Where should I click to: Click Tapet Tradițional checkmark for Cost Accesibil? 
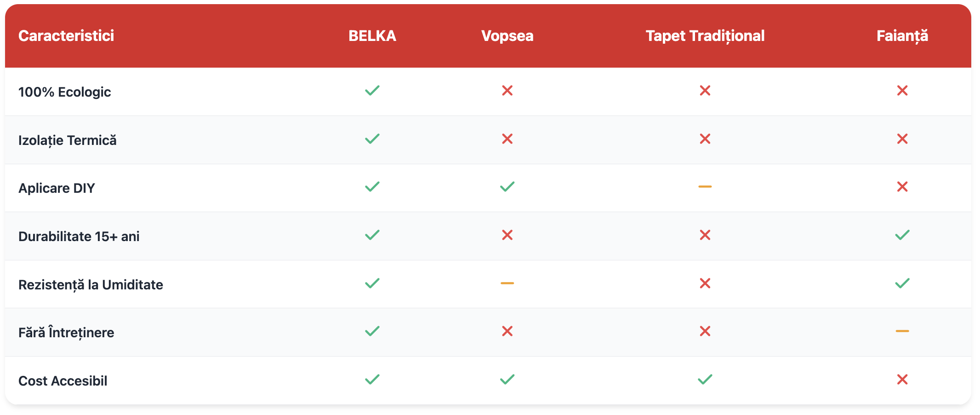[x=705, y=380]
